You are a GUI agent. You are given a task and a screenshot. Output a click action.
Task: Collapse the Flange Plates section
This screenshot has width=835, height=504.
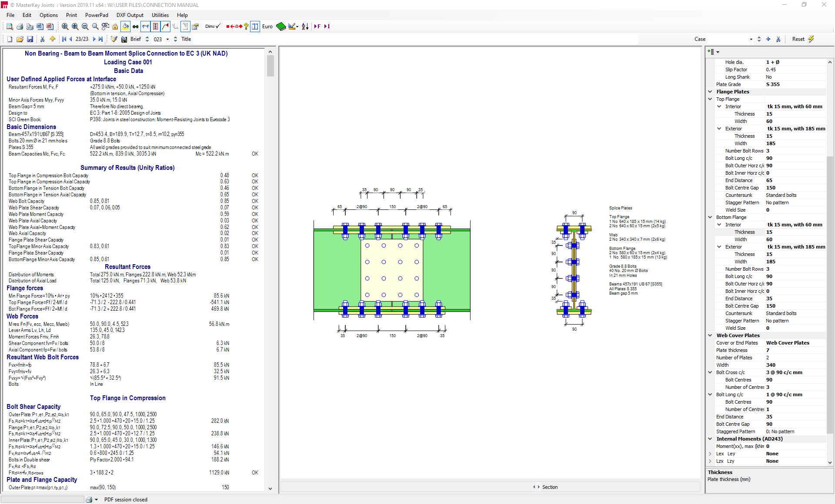710,92
